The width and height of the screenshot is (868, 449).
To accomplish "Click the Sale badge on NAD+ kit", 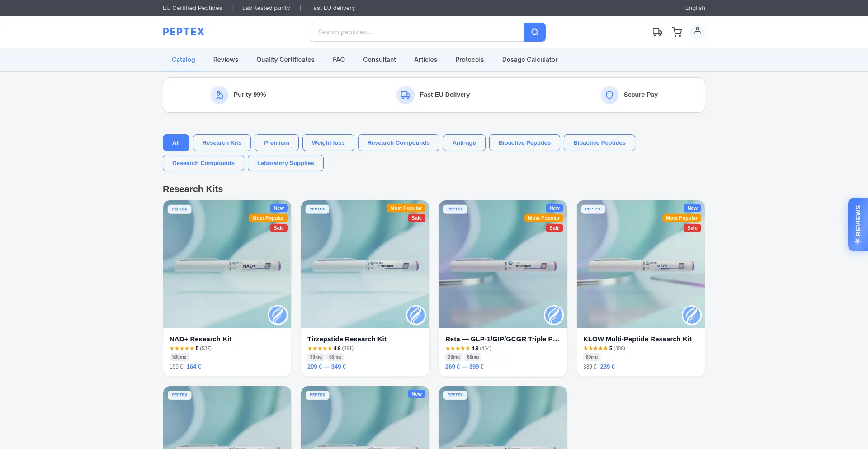I will (279, 228).
